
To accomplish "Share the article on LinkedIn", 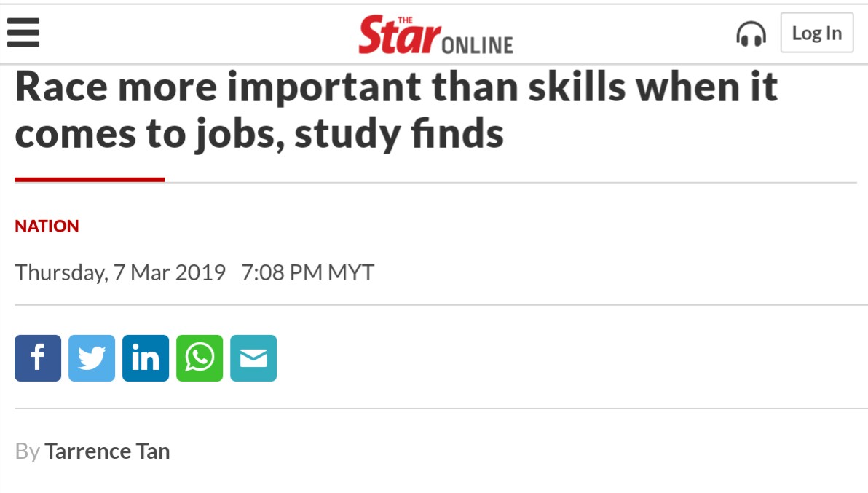I will coord(146,358).
